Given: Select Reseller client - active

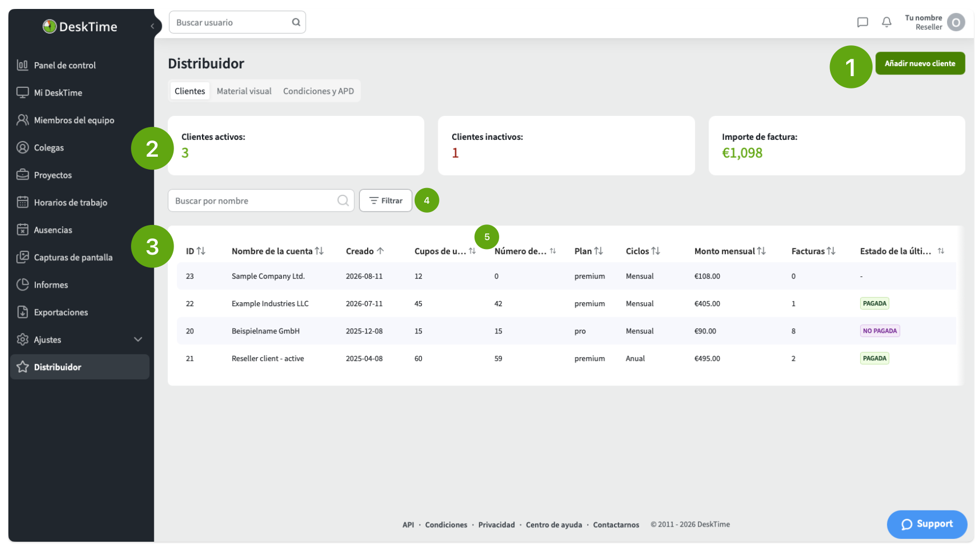Looking at the screenshot, I should point(268,358).
